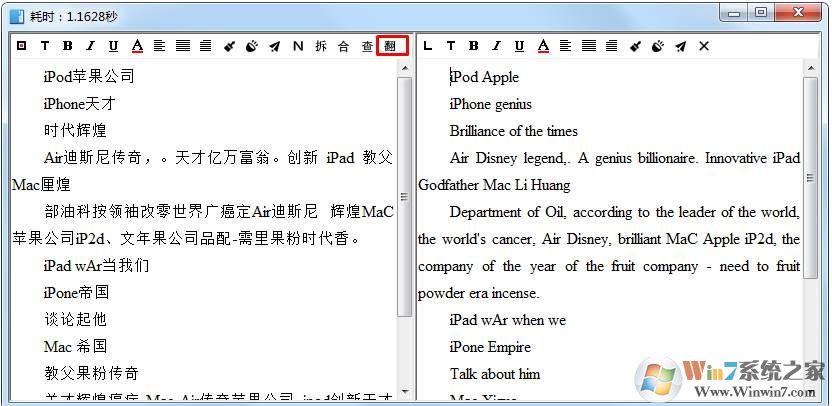The width and height of the screenshot is (832, 406).
Task: Click the line 'iPone Empire'
Action: coord(490,347)
